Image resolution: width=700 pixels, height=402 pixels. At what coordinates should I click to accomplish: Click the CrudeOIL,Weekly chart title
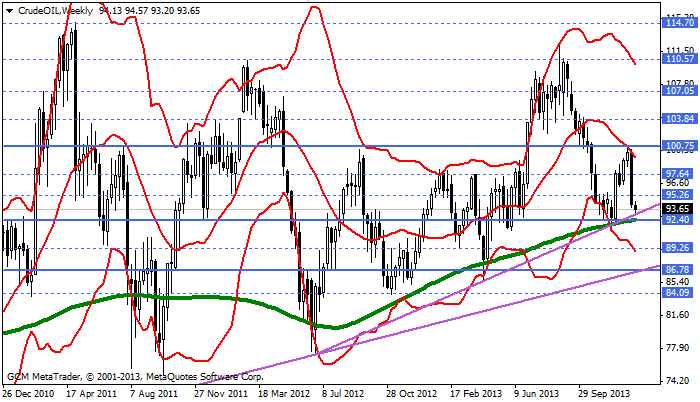pyautogui.click(x=51, y=8)
